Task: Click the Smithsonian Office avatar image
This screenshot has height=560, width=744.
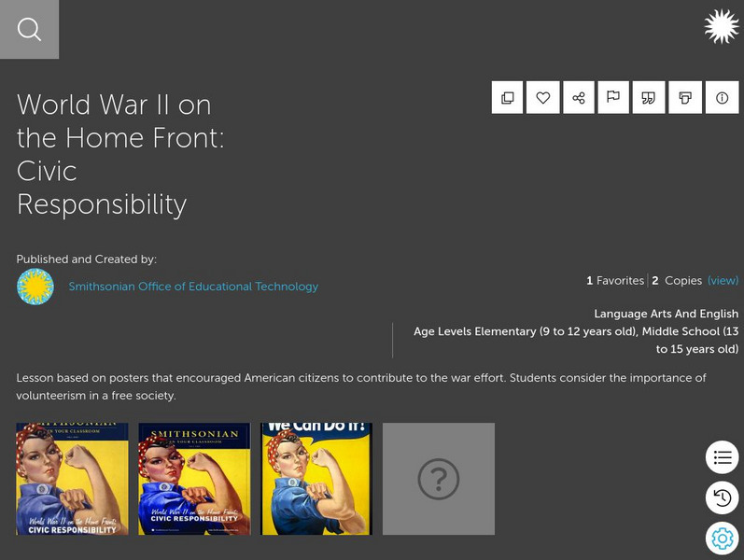Action: [x=35, y=287]
